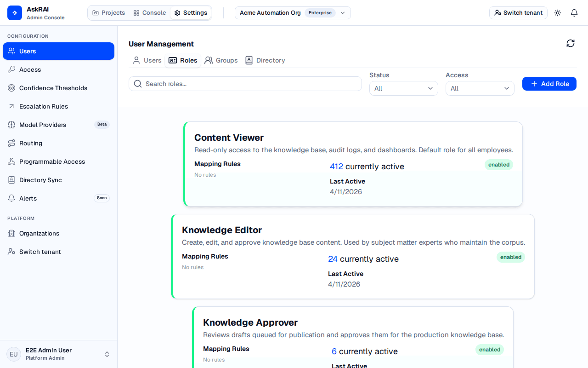This screenshot has width=588, height=368.
Task: Click the Routing icon in sidebar
Action: pyautogui.click(x=11, y=143)
